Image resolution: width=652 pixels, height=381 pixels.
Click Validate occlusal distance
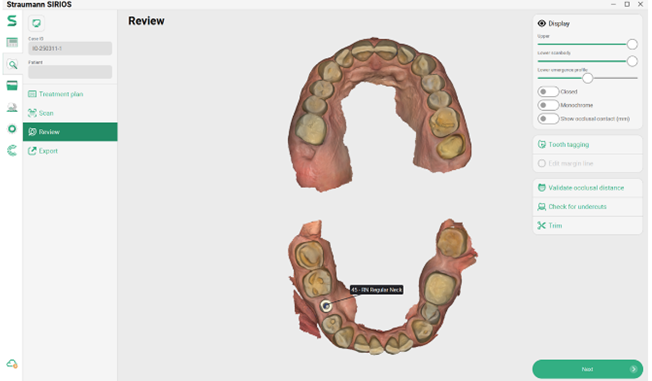pyautogui.click(x=587, y=188)
